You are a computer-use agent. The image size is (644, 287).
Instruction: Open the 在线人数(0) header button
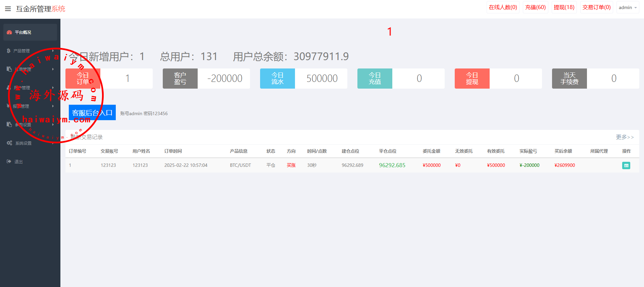503,7
